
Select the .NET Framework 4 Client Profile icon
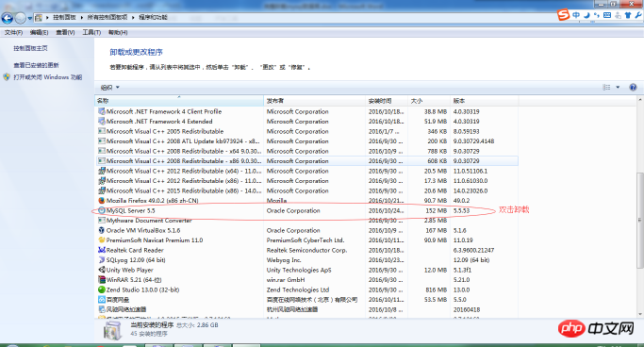[x=102, y=111]
